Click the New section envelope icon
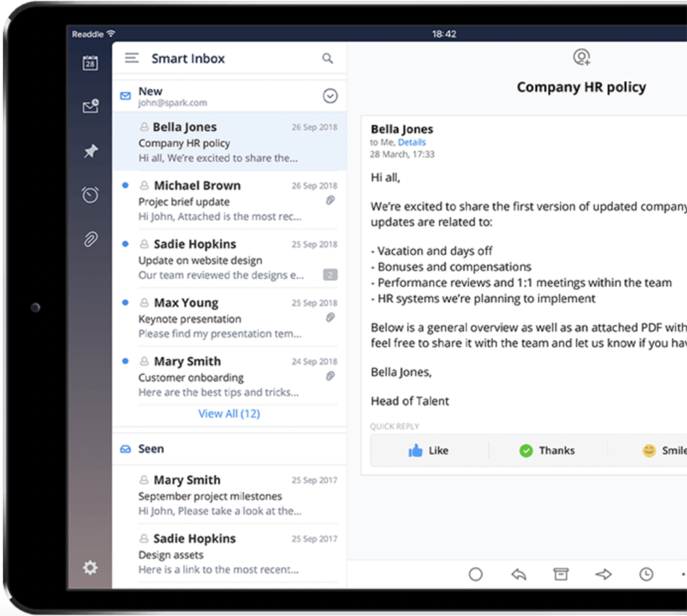This screenshot has height=616, width=687. (125, 95)
